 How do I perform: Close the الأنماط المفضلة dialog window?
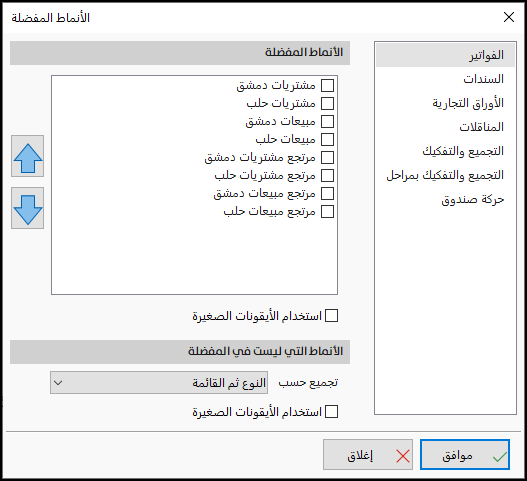pos(509,17)
